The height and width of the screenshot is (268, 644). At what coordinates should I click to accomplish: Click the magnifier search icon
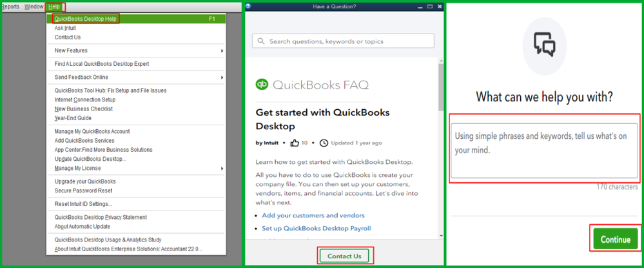[x=261, y=41]
